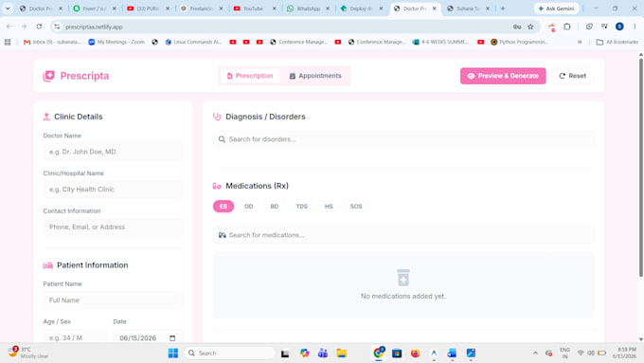Click the empty medications bottle icon
Image resolution: width=644 pixels, height=363 pixels.
click(403, 278)
